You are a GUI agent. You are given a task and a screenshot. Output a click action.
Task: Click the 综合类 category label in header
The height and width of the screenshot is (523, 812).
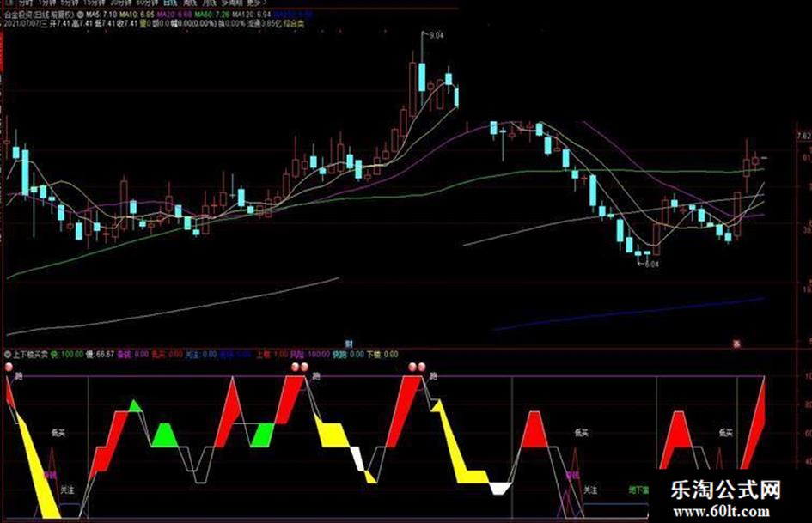tap(294, 24)
